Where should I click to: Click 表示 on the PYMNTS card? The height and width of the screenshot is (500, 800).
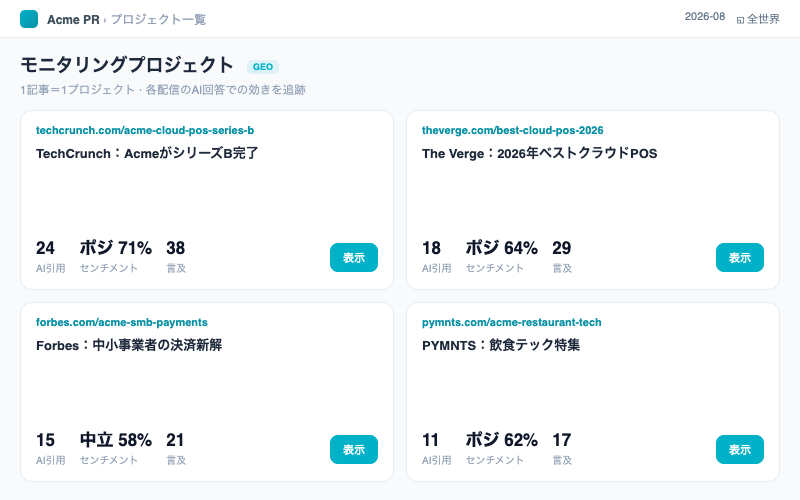tap(740, 449)
